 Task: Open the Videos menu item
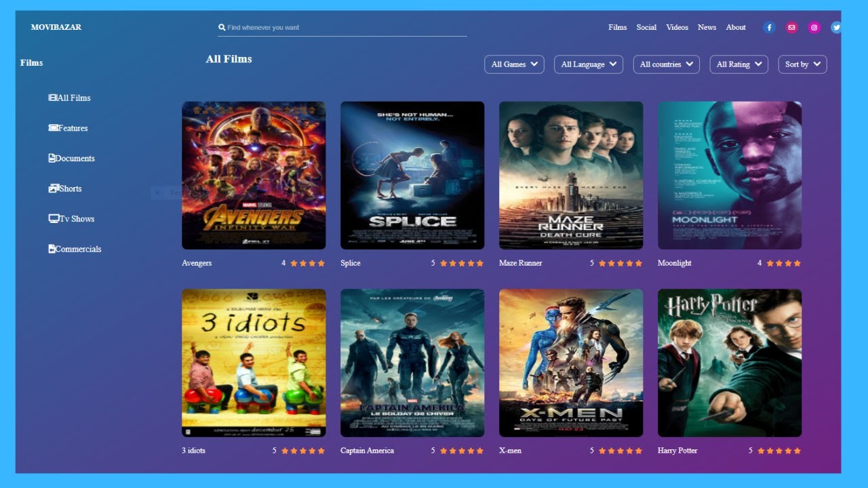point(677,28)
